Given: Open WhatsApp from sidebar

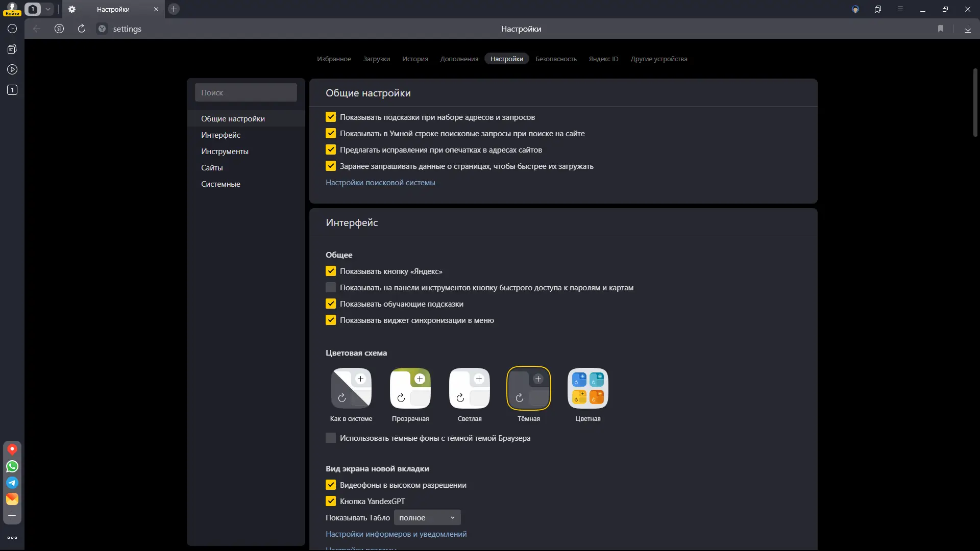Looking at the screenshot, I should click(x=12, y=466).
